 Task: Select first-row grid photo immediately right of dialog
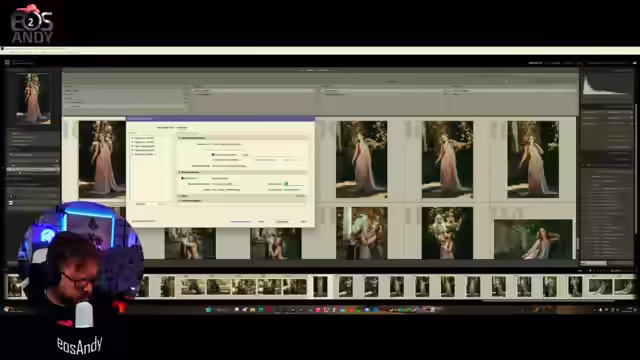click(361, 159)
